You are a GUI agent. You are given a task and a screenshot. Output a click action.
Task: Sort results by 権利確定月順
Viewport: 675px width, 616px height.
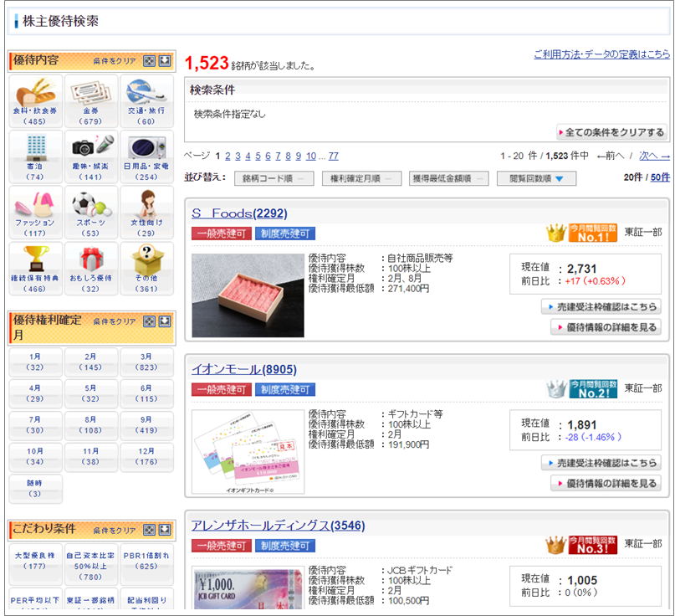[361, 178]
